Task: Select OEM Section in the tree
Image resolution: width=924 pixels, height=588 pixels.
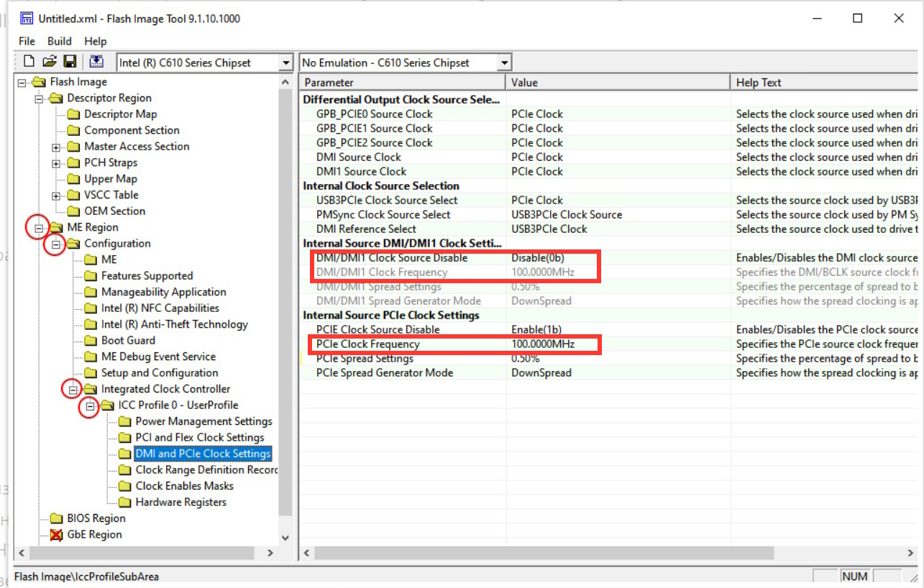Action: pos(114,211)
